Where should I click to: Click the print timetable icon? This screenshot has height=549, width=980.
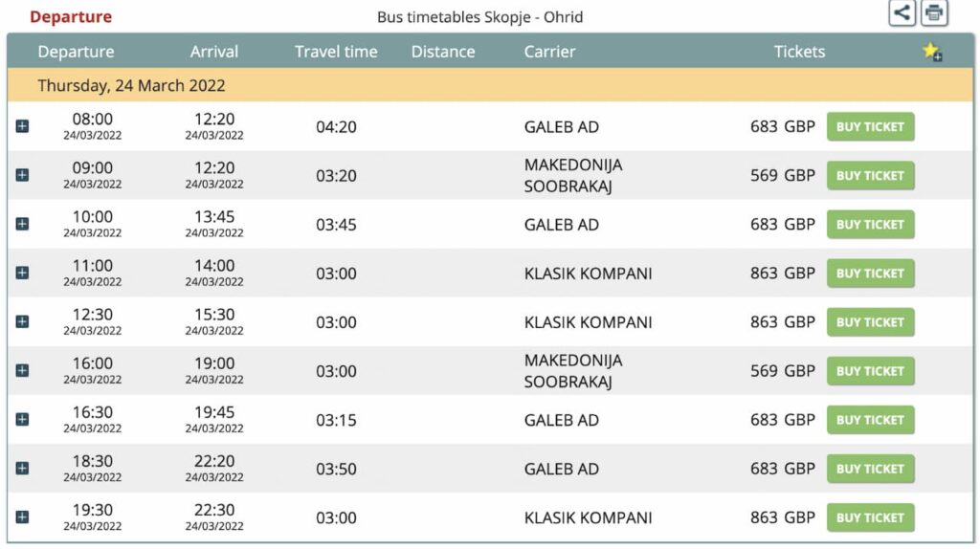[934, 13]
